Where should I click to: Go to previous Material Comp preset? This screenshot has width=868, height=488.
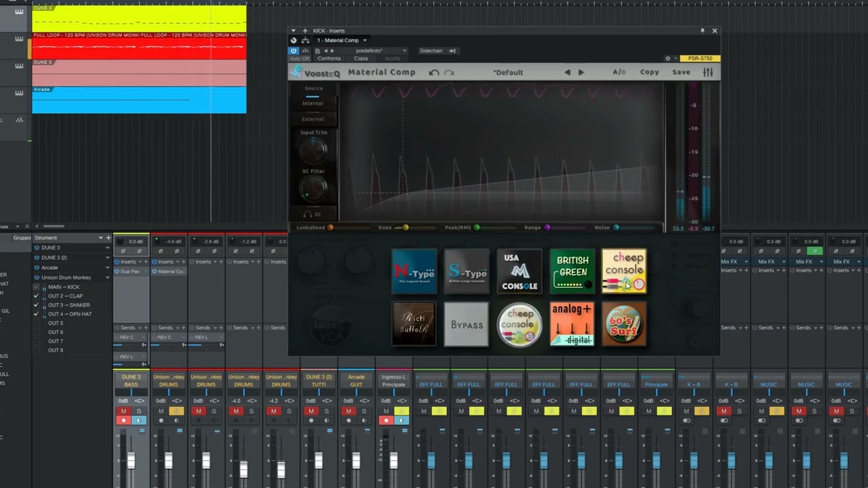(568, 73)
